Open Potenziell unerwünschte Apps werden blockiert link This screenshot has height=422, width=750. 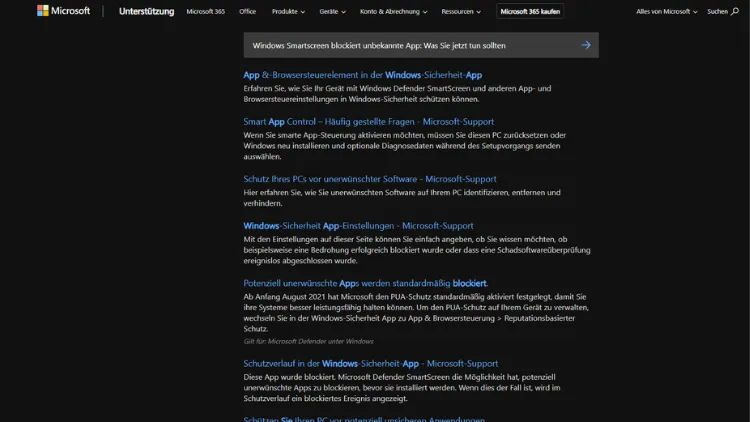[x=365, y=283]
